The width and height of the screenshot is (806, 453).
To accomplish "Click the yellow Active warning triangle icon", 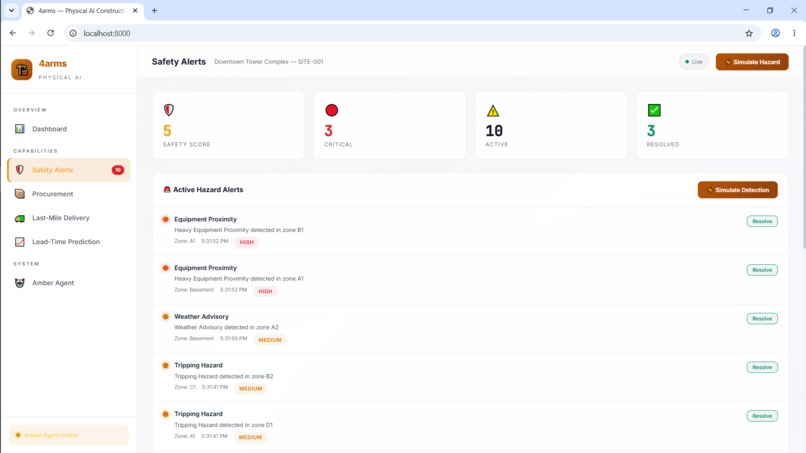I will coord(492,111).
